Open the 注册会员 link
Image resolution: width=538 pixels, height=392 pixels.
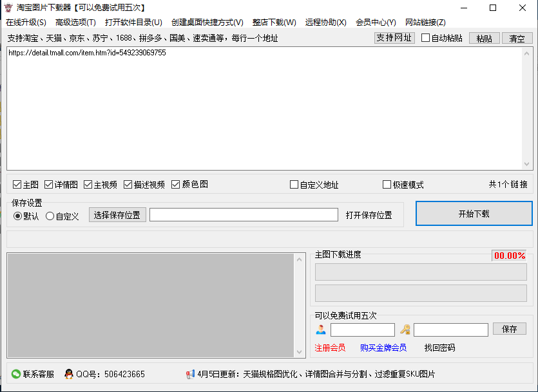tap(330, 348)
